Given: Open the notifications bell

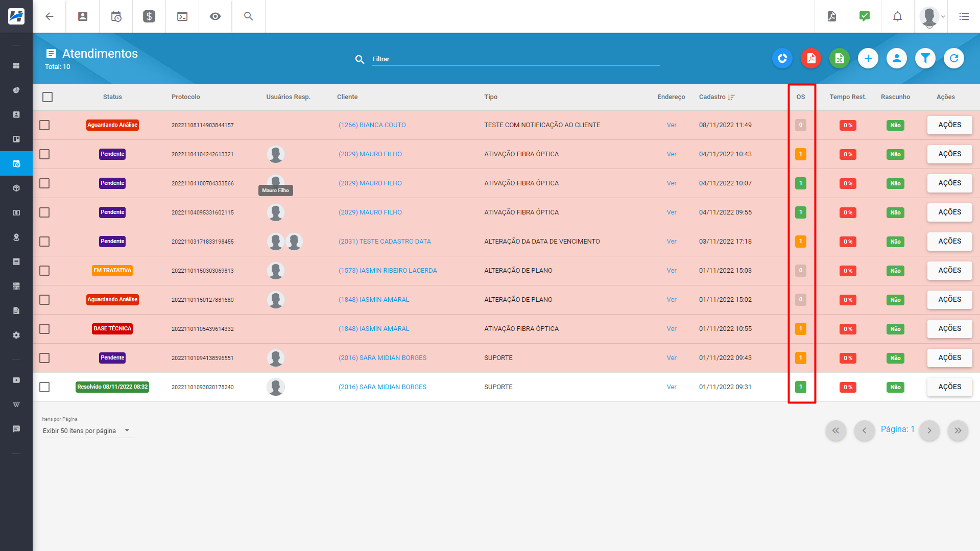Looking at the screenshot, I should click(897, 16).
